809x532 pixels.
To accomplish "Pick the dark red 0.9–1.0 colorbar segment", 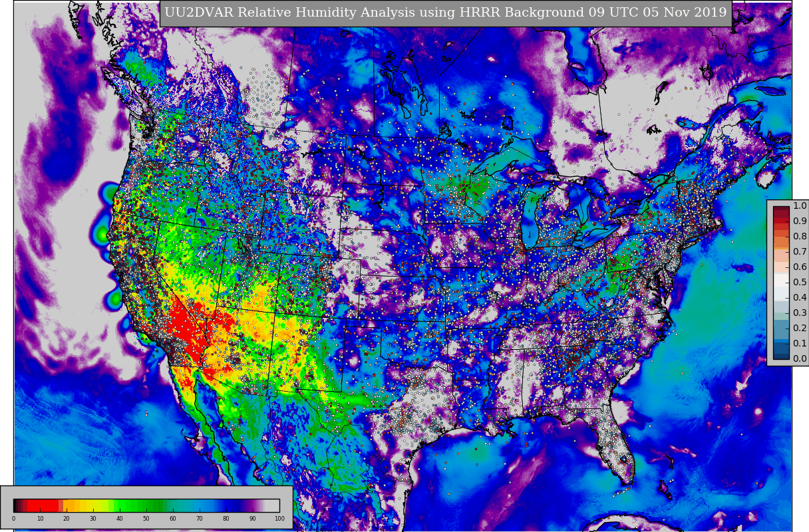I will pos(781,214).
